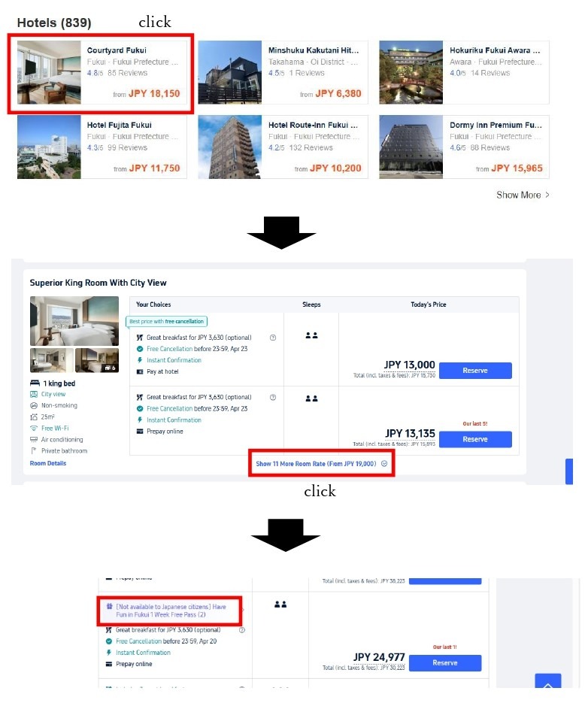Click the Best price with free cancellation badge
Screen dimensions: 588x703
click(x=166, y=322)
